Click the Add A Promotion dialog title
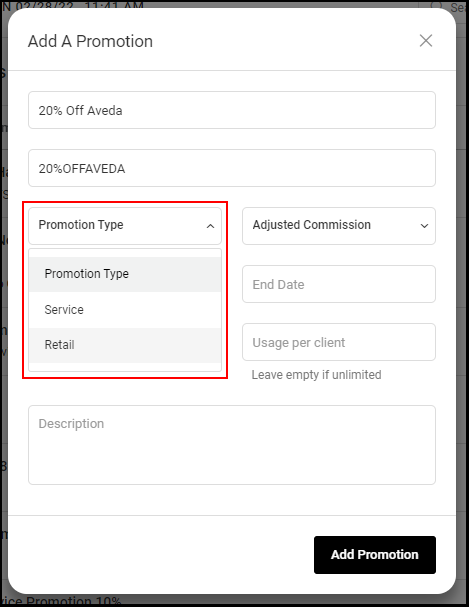469x607 pixels. point(91,41)
